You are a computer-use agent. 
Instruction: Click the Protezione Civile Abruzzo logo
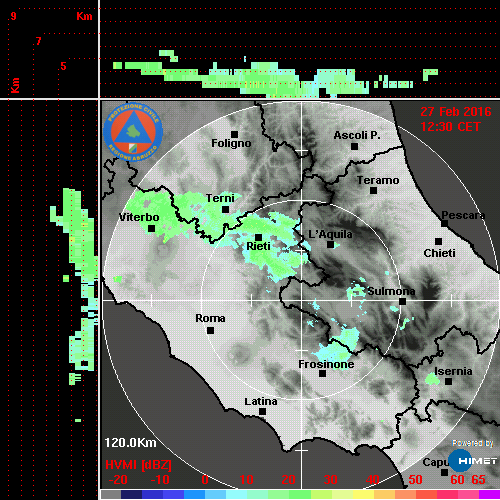point(133,132)
